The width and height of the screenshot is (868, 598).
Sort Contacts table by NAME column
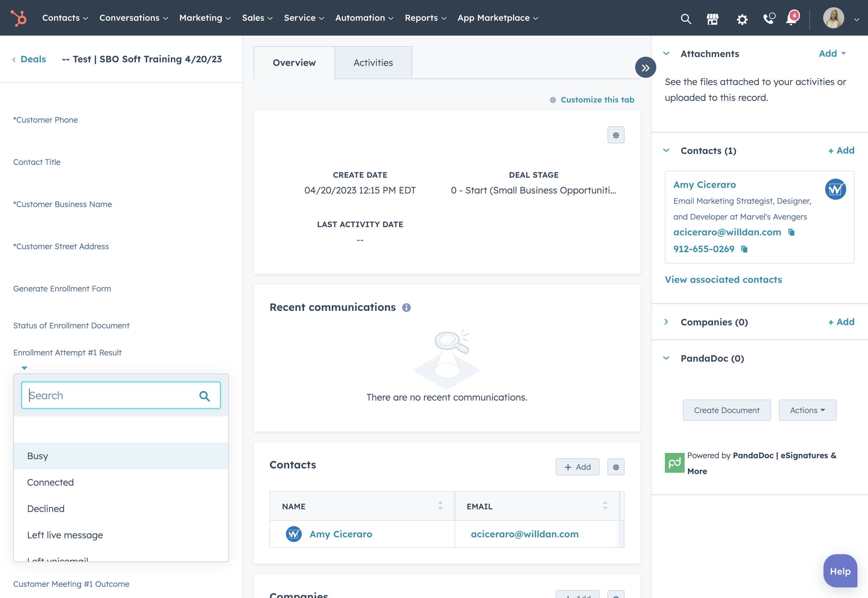coord(440,506)
